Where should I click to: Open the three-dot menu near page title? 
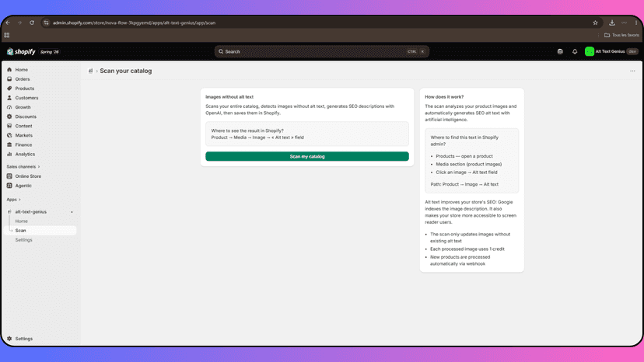(x=632, y=71)
